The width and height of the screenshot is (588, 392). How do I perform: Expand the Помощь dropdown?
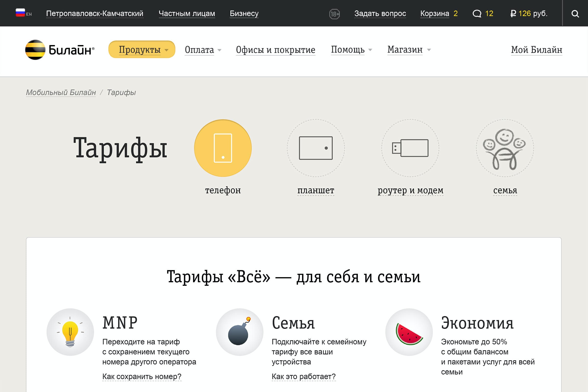[351, 49]
